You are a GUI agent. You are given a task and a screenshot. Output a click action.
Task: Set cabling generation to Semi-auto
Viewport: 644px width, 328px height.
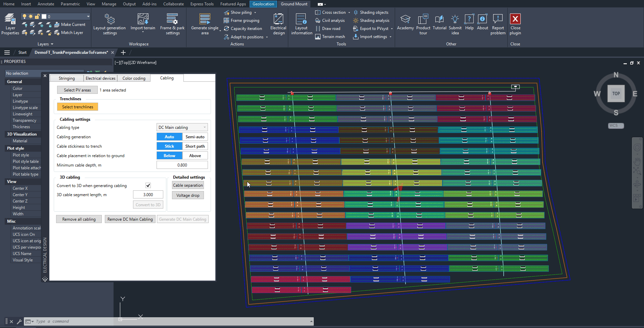pyautogui.click(x=195, y=137)
